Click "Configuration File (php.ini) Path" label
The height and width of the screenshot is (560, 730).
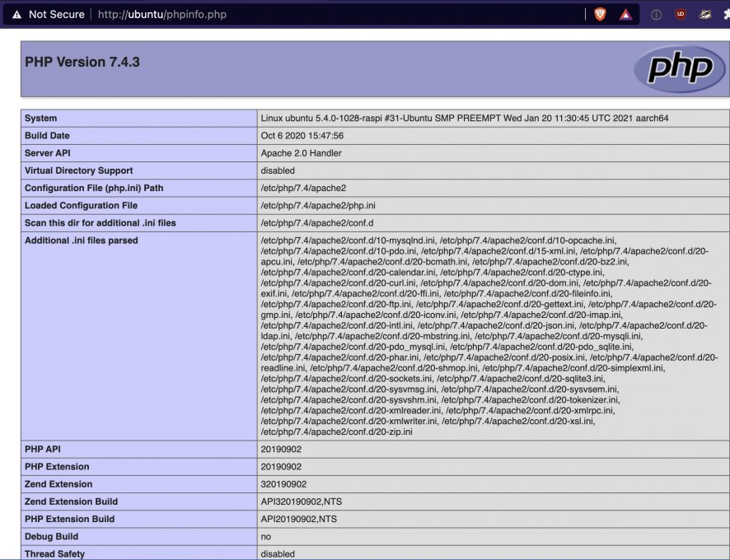(94, 188)
